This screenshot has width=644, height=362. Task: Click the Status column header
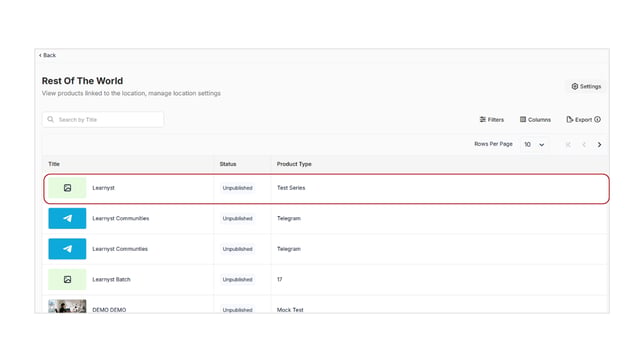pyautogui.click(x=228, y=164)
